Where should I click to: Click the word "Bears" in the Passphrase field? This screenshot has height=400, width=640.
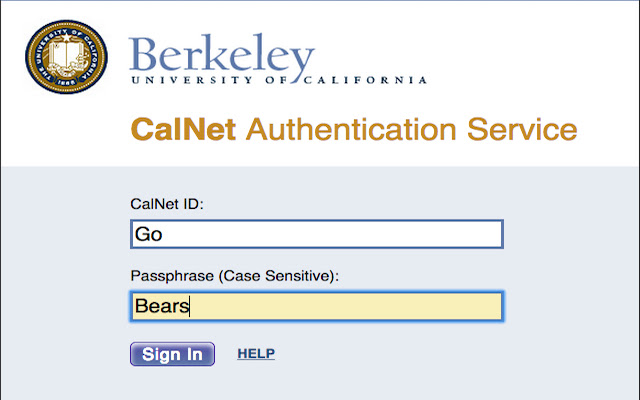pyautogui.click(x=162, y=307)
